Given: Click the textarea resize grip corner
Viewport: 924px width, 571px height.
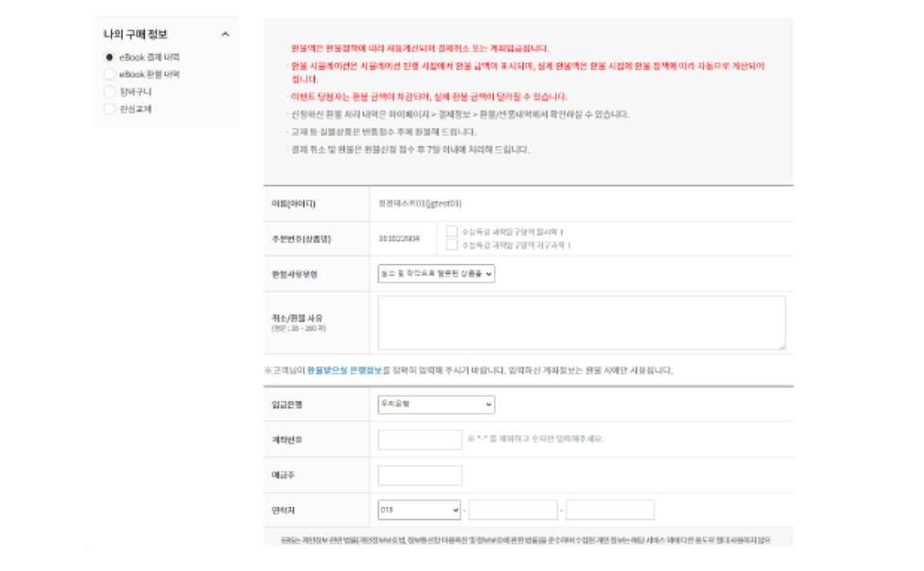Looking at the screenshot, I should (781, 346).
